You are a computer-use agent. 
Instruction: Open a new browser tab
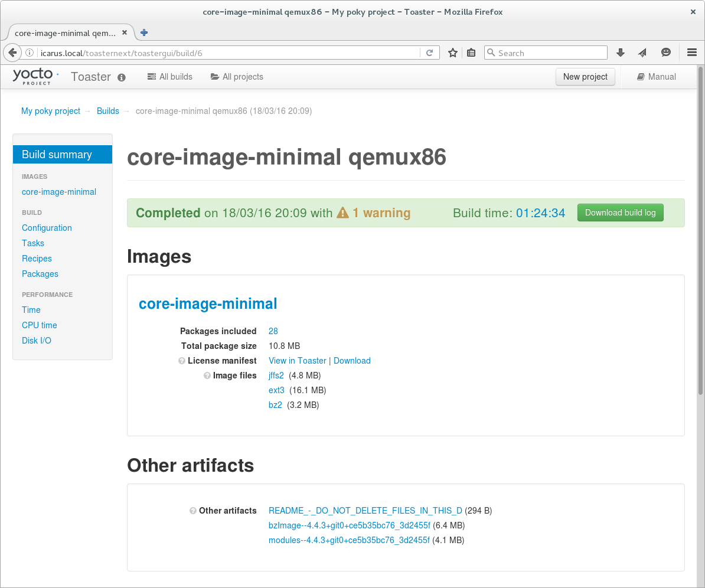(x=144, y=32)
